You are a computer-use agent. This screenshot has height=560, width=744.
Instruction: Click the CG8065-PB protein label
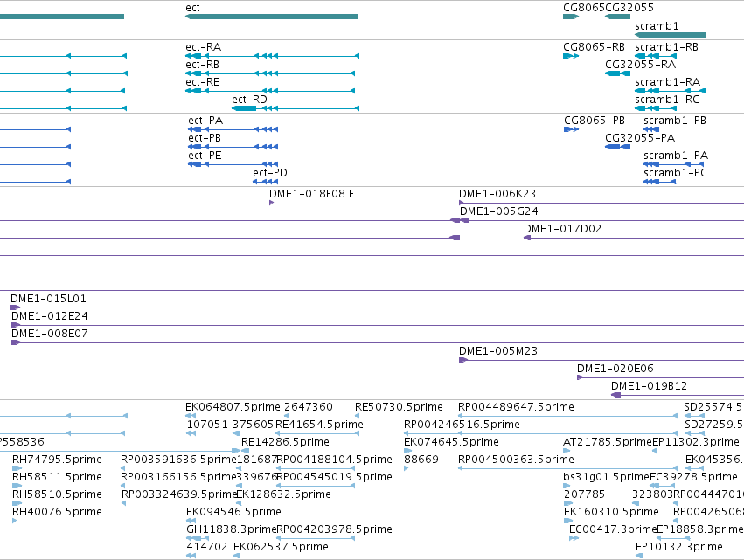tap(595, 121)
